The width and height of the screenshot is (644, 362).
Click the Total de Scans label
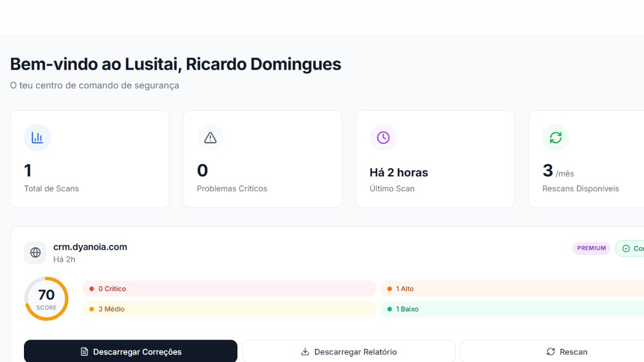coord(51,188)
